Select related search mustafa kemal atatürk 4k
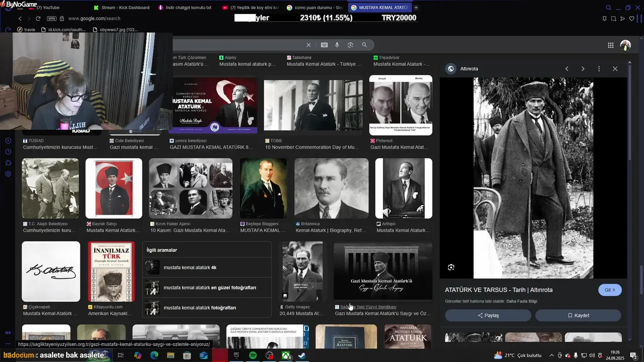Image resolution: width=644 pixels, height=362 pixels. click(x=207, y=267)
